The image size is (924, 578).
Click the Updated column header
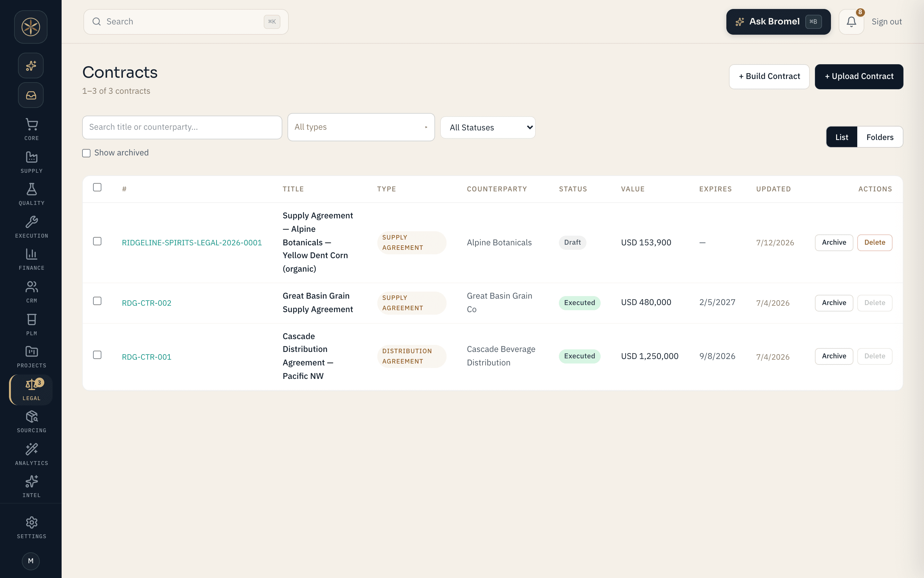point(773,189)
